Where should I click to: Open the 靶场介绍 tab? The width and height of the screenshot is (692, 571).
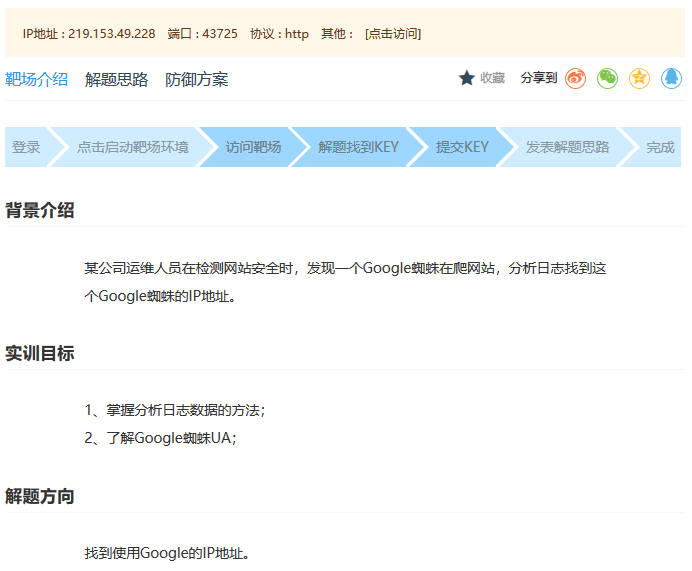[36, 79]
